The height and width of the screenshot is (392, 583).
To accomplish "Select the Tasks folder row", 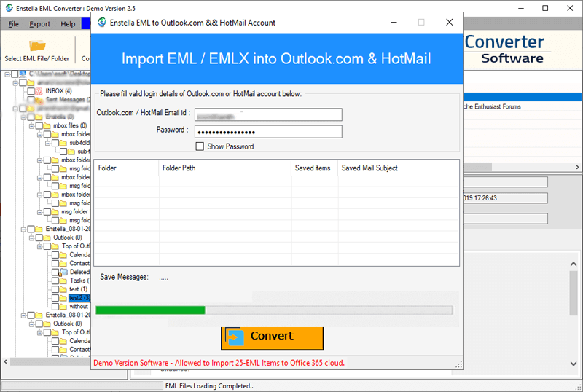I will pyautogui.click(x=79, y=281).
